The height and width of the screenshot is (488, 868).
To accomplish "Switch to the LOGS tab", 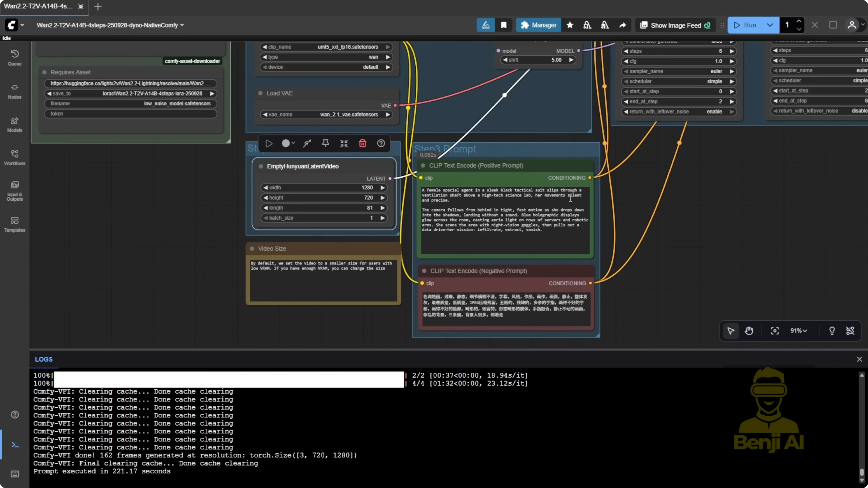I will point(43,359).
